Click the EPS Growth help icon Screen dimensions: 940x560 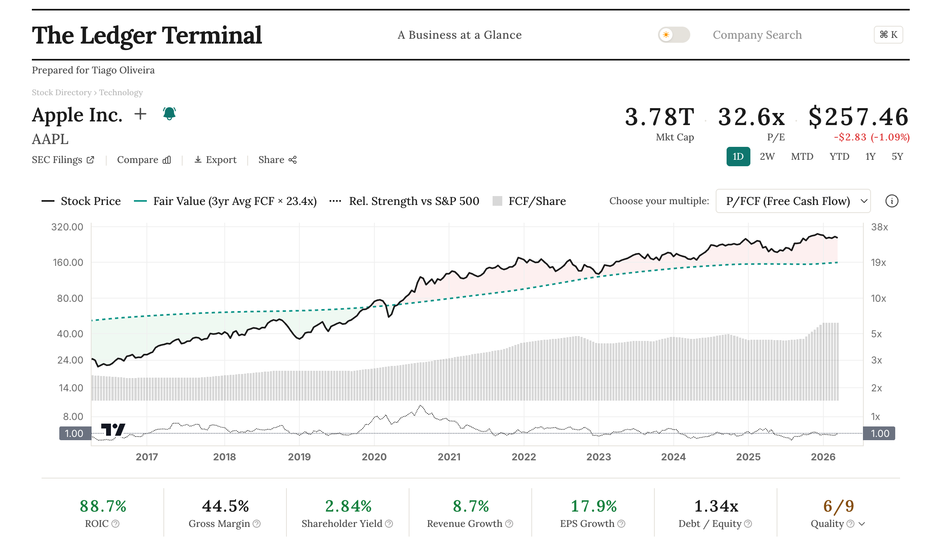621,524
